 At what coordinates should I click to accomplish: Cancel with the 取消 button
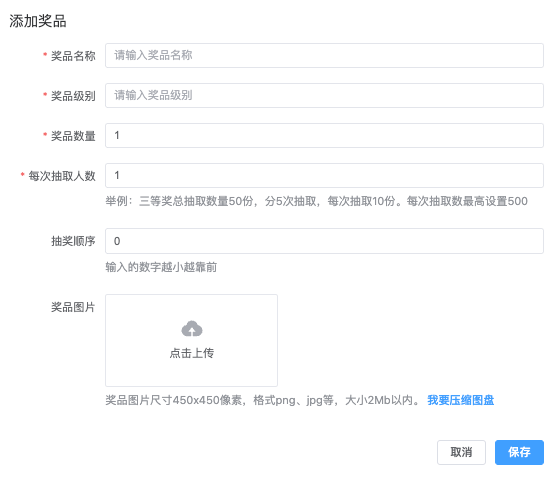tap(461, 452)
